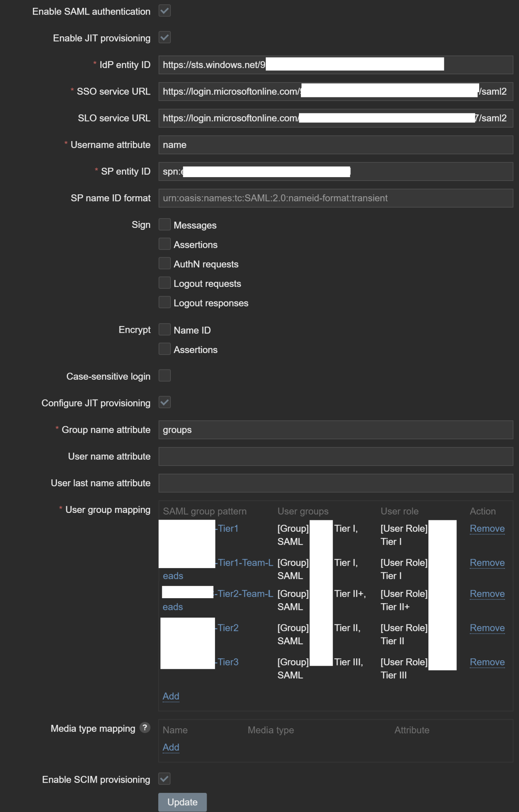This screenshot has height=812, width=519.
Task: Click the Username attribute field
Action: pos(335,145)
